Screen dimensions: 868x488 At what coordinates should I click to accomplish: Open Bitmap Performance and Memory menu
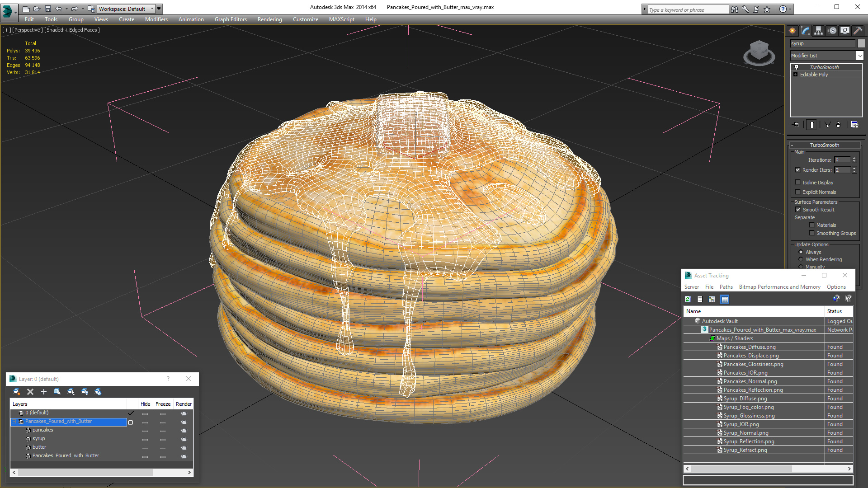pos(779,287)
